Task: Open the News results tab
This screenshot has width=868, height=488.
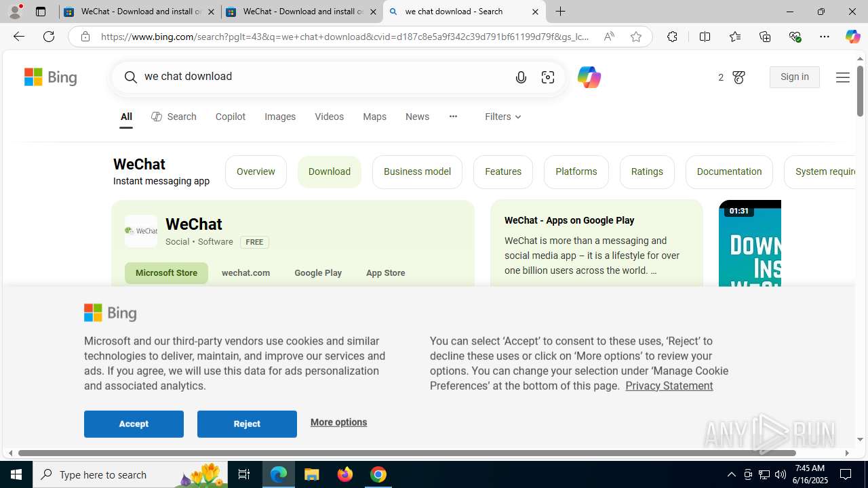Action: tap(417, 117)
